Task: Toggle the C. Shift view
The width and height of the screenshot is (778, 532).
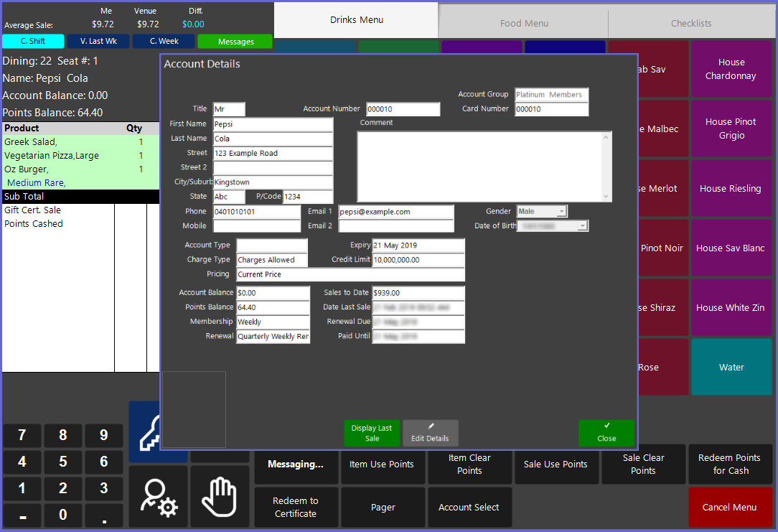Action: (x=33, y=42)
